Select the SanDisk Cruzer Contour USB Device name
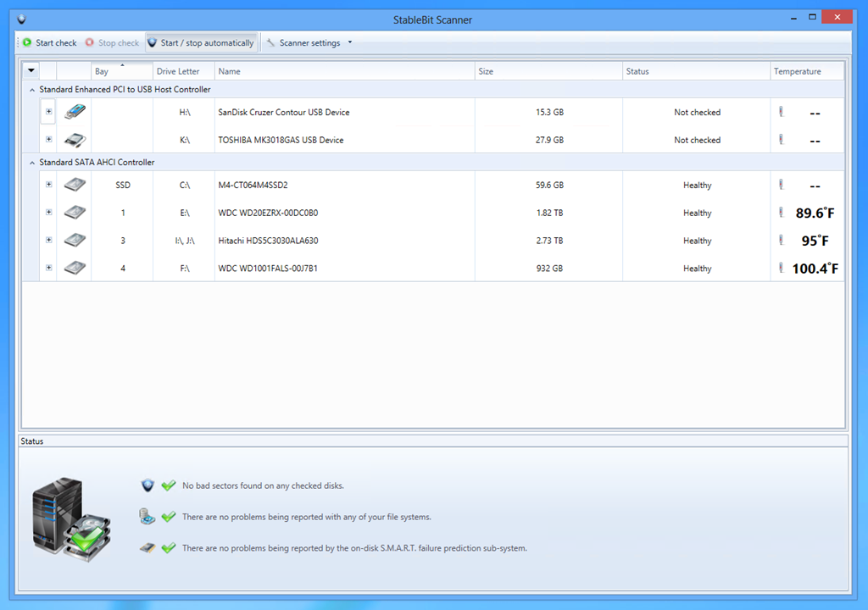Image resolution: width=868 pixels, height=610 pixels. (x=284, y=113)
